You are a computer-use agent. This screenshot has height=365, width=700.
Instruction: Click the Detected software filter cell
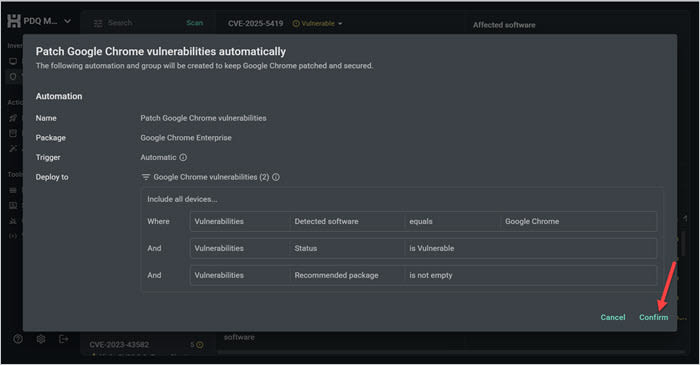tap(347, 221)
